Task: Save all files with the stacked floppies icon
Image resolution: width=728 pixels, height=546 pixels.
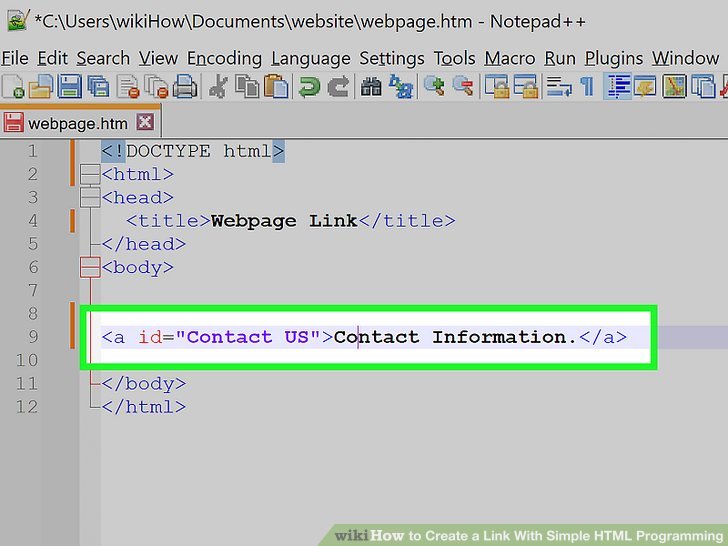Action: coord(99,87)
